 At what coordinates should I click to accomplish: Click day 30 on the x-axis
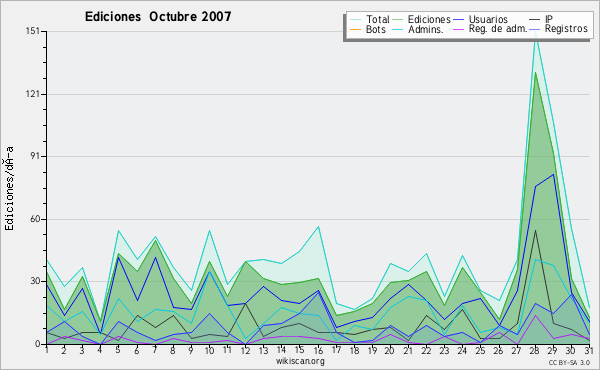571,350
